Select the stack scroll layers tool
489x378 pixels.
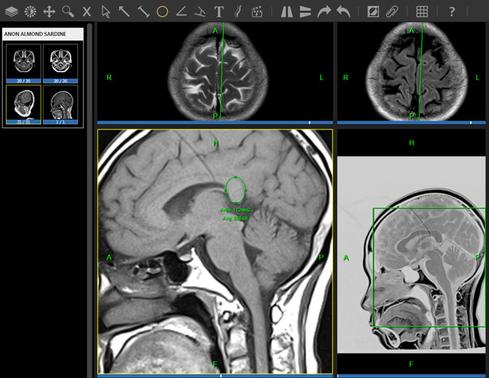click(x=12, y=12)
